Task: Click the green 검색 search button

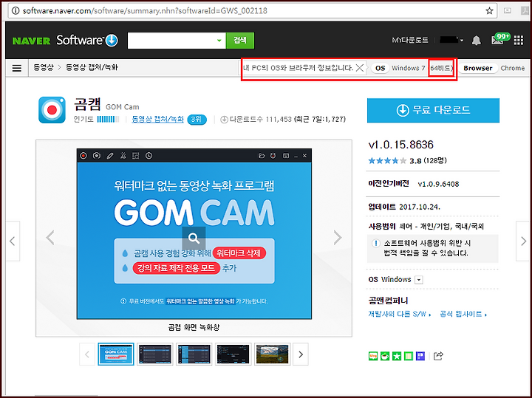Action: [x=240, y=41]
